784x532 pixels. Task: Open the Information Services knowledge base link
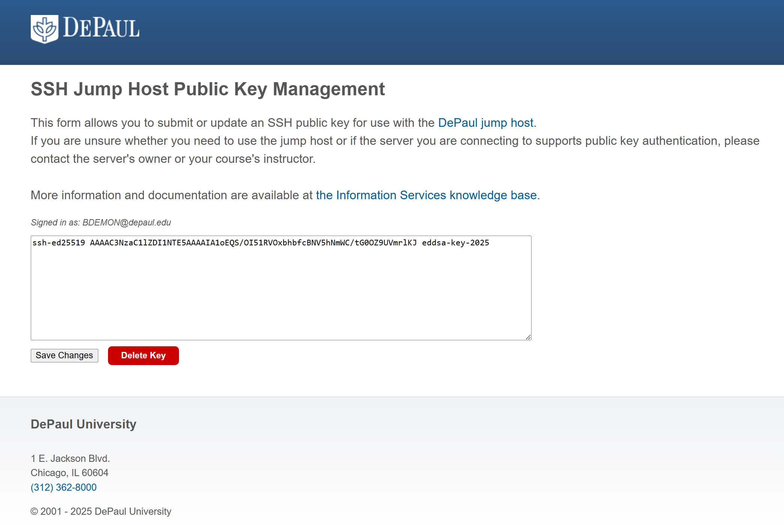point(426,195)
